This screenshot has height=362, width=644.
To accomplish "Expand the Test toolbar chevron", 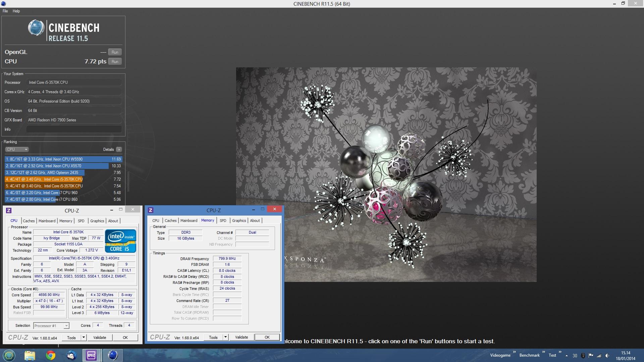I will tap(560, 352).
